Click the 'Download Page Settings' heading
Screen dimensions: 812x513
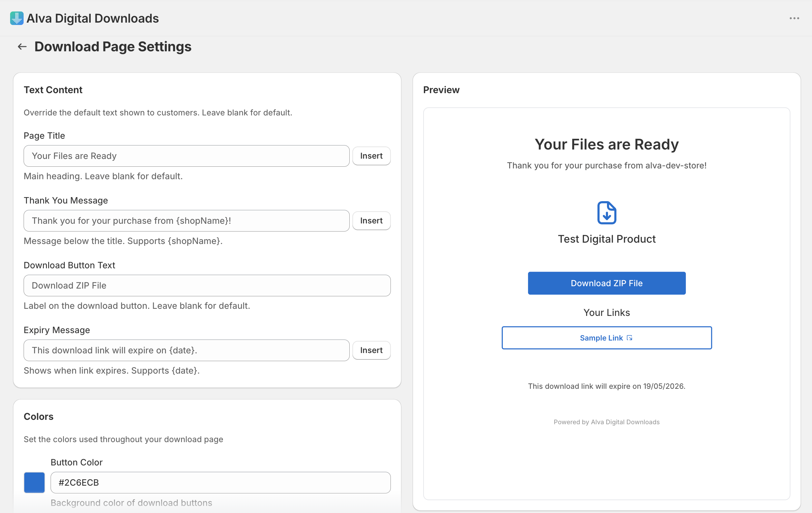click(x=113, y=47)
